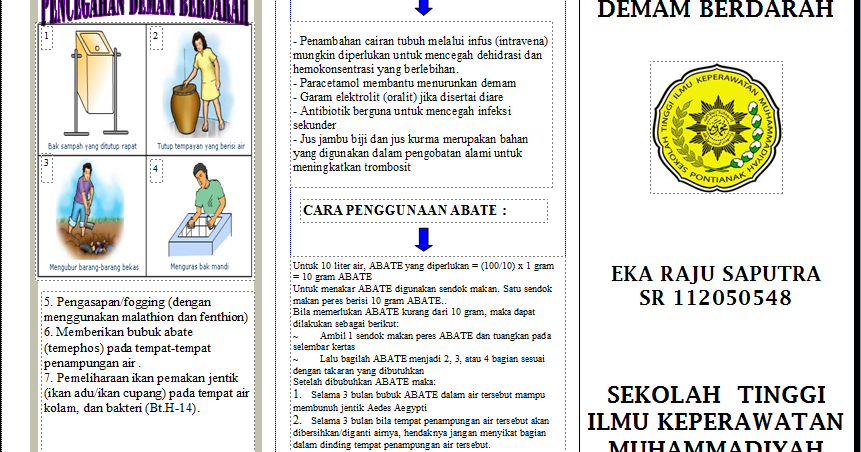Click line '6. Memberikan bubuk abate'
861x452 pixels.
pos(119,332)
